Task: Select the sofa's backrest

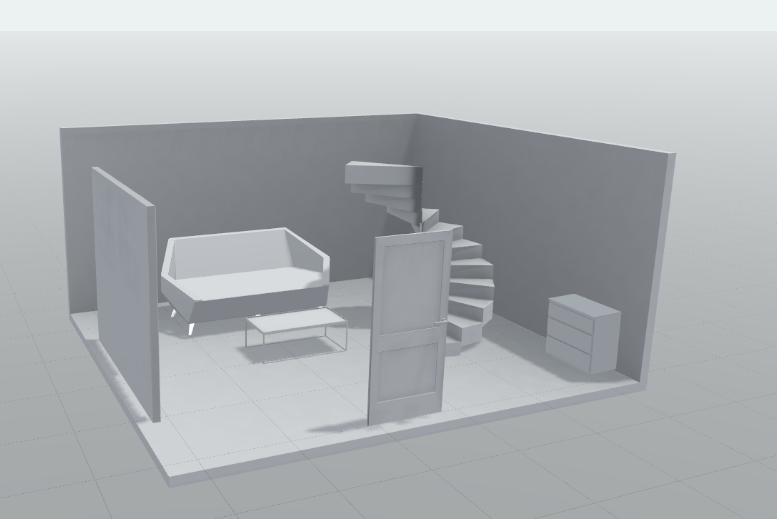Action: (x=230, y=250)
